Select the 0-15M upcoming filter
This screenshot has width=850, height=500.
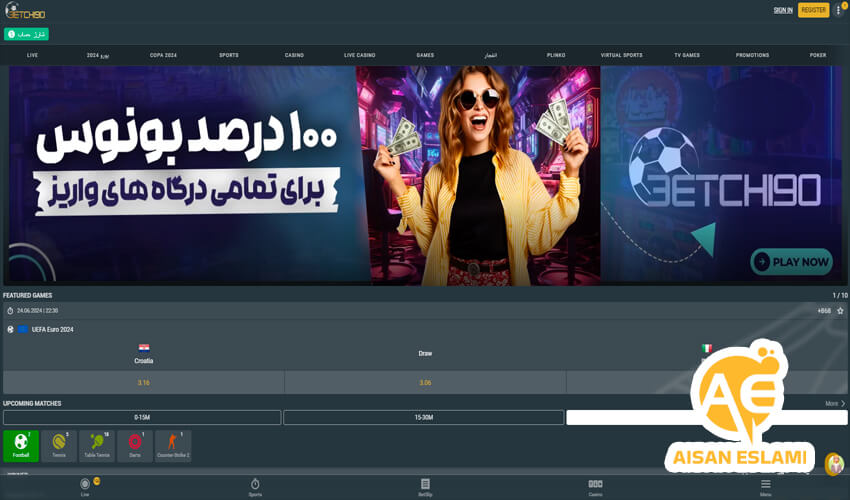(x=142, y=418)
